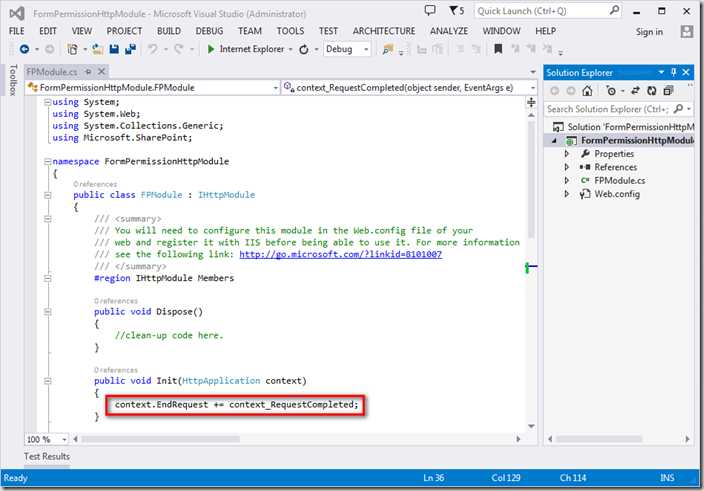Click the Sign in link
Image resolution: width=704 pixels, height=491 pixels.
[649, 32]
